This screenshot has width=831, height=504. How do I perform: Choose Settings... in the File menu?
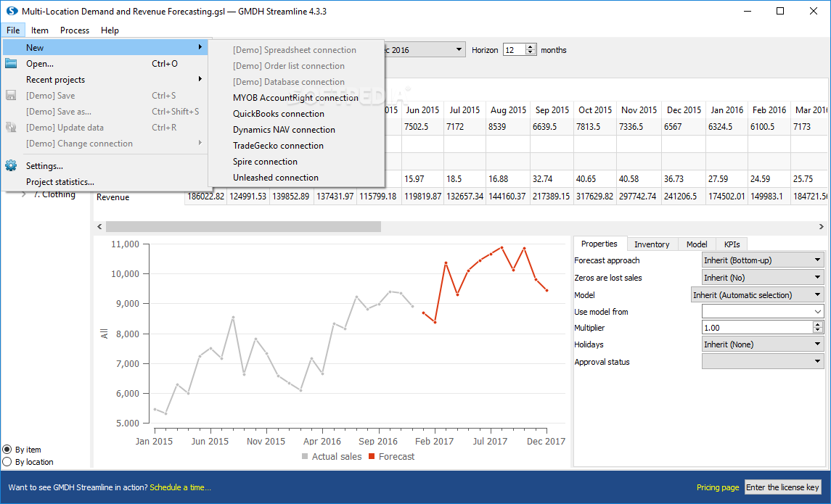[106, 166]
